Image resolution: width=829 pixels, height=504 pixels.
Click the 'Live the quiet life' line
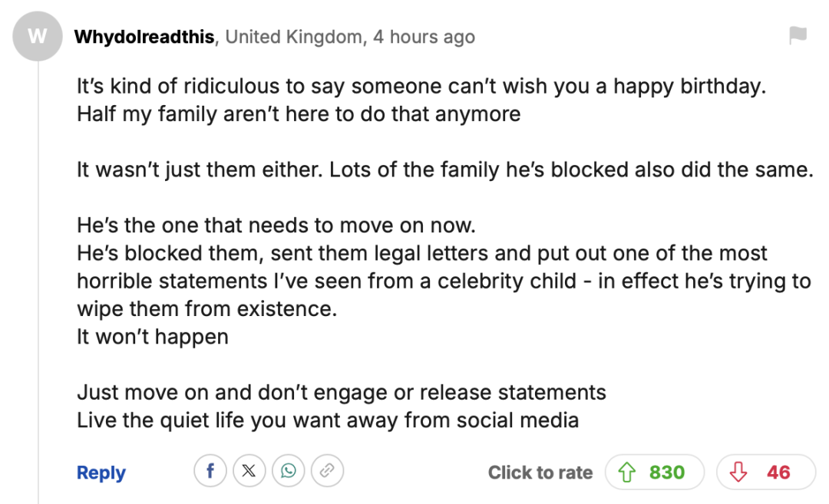(x=327, y=420)
